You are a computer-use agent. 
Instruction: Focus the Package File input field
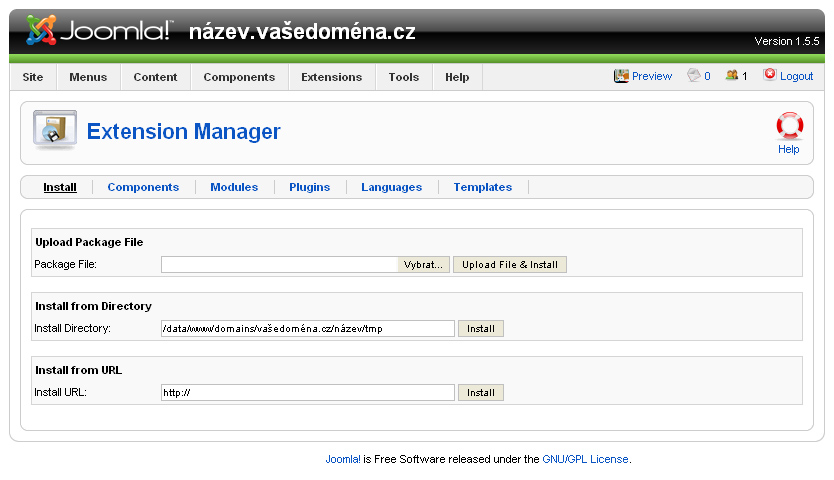tap(280, 264)
